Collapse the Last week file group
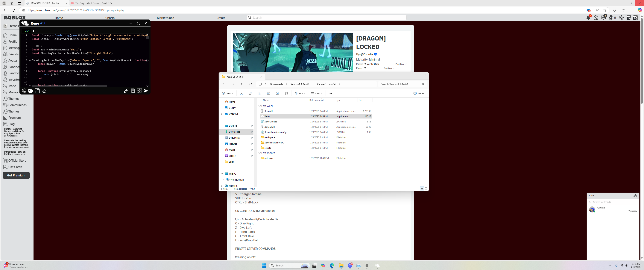This screenshot has width=644, height=270. tap(259, 106)
